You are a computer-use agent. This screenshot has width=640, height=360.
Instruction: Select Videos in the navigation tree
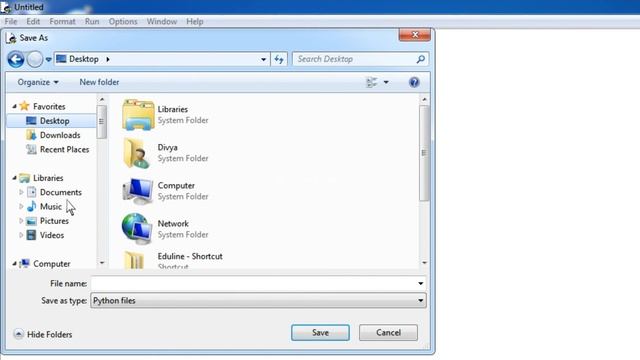point(52,235)
